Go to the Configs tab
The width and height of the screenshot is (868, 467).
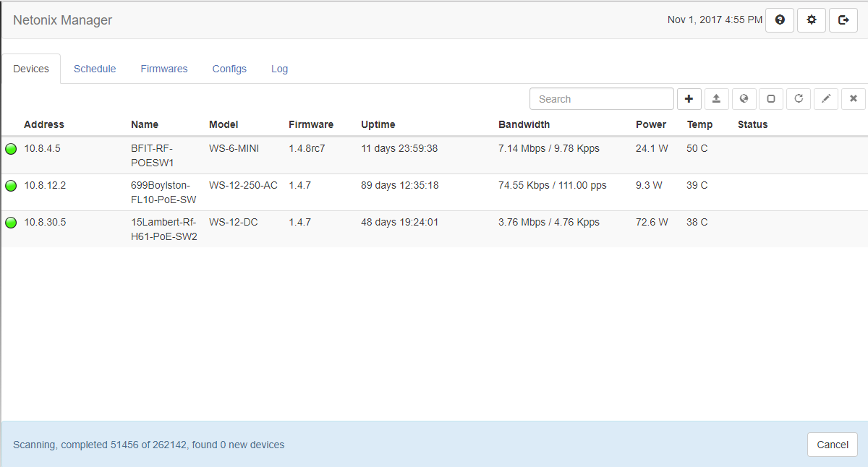[229, 69]
